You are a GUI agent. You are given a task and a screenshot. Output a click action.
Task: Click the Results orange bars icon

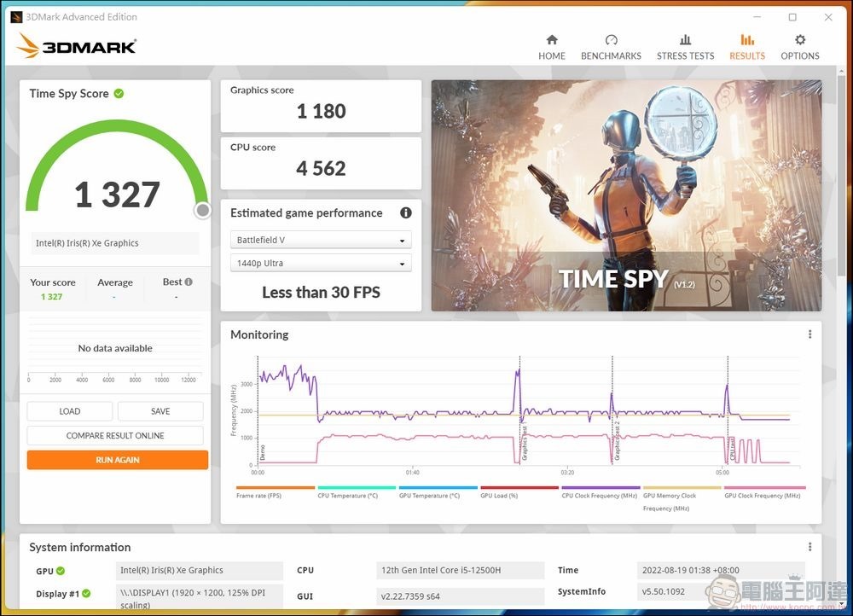pyautogui.click(x=747, y=40)
